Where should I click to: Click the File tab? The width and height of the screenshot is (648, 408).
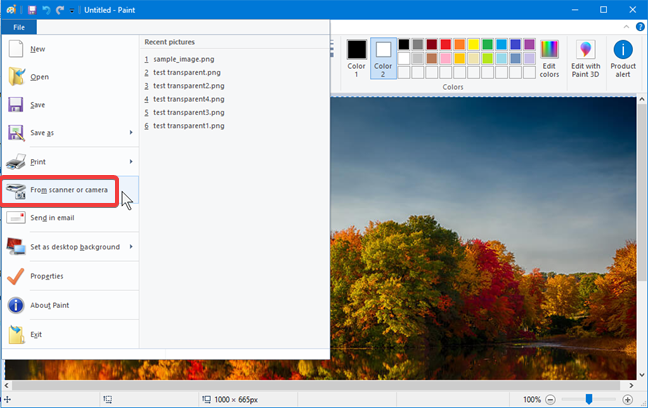pos(19,26)
